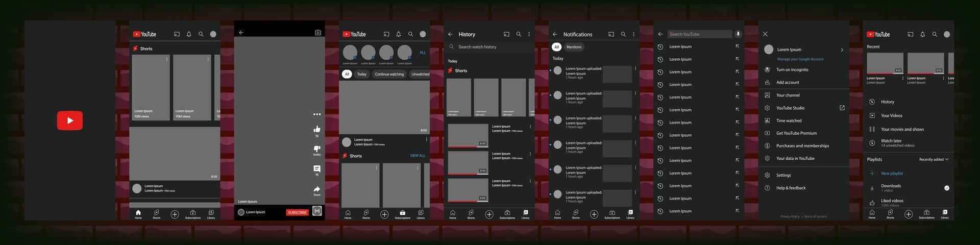Turn on Incognito in account menu
The width and height of the screenshot is (980, 245).
[x=792, y=69]
